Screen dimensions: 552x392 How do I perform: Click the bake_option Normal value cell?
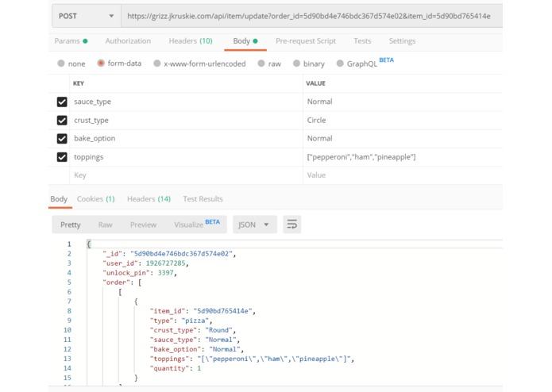(x=403, y=139)
